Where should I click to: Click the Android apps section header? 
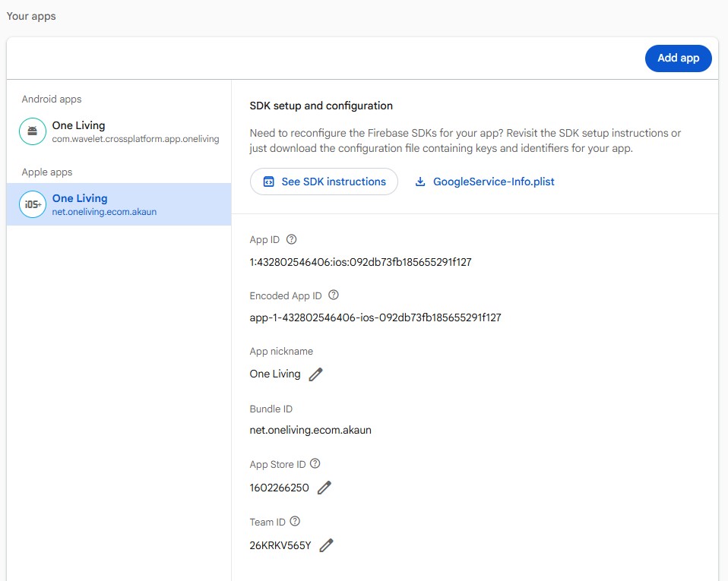tap(51, 99)
